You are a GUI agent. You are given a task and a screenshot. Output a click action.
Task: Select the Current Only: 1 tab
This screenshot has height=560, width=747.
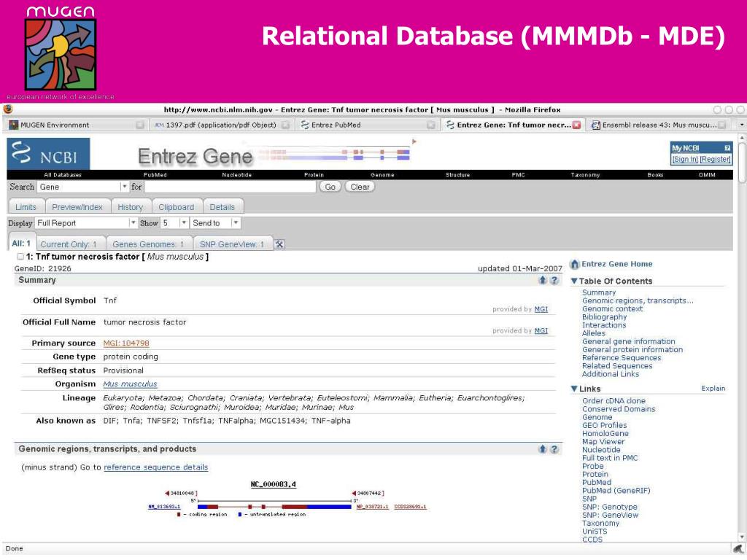coord(69,244)
